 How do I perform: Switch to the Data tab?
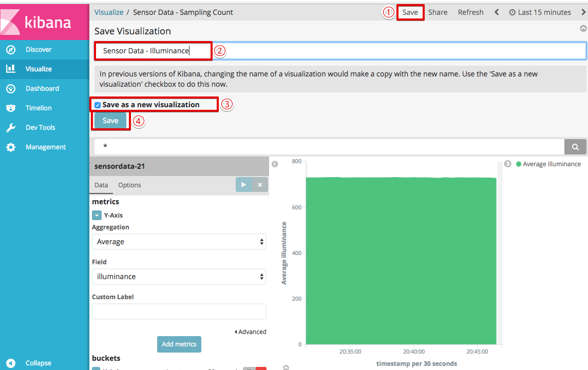pyautogui.click(x=101, y=185)
